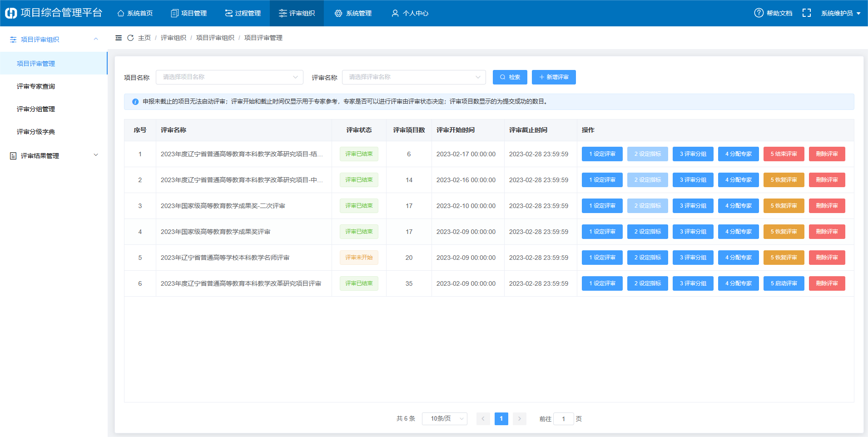Switch to 过程管理 in top navigation
Viewport: 868px width, 437px height.
(243, 13)
